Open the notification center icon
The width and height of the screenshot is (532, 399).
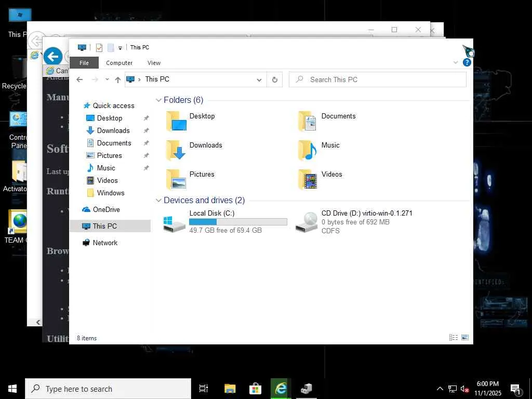pyautogui.click(x=515, y=389)
